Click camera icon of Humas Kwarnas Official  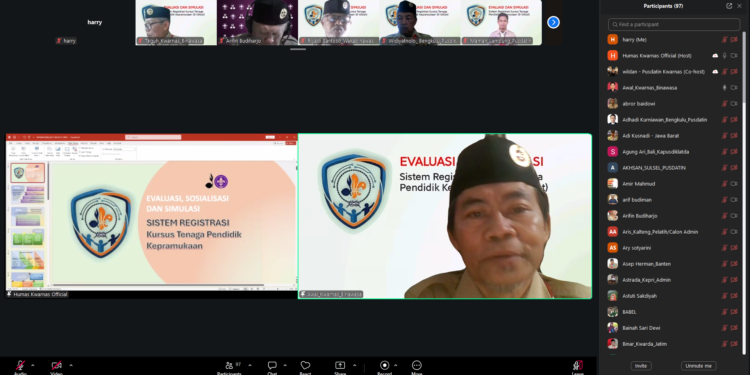tap(734, 55)
